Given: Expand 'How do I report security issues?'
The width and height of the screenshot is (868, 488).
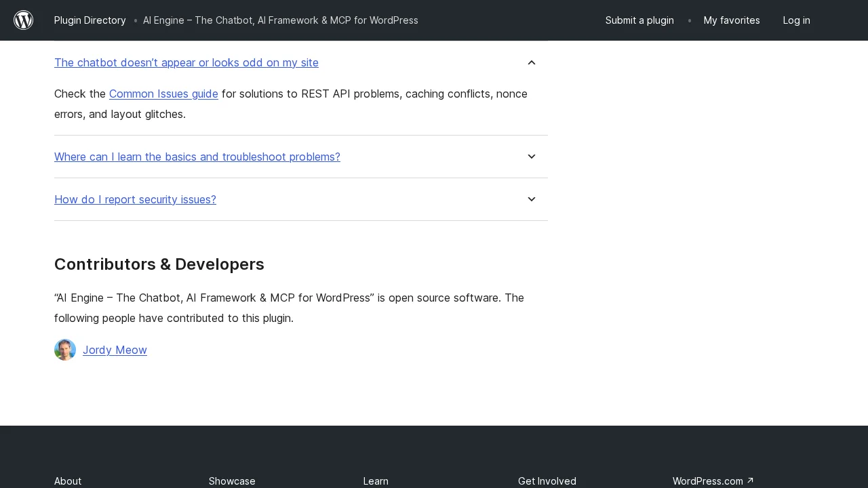Looking at the screenshot, I should pyautogui.click(x=135, y=199).
